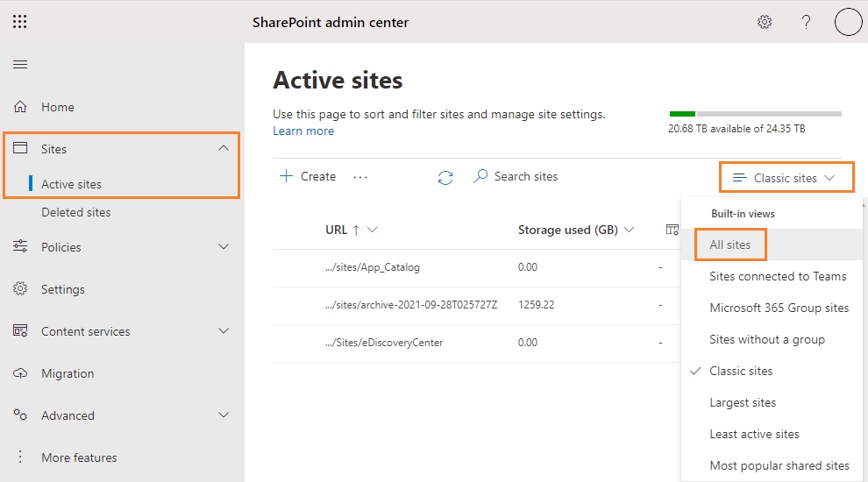Choose Most popular shared sites view
The width and height of the screenshot is (868, 482).
tap(772, 465)
